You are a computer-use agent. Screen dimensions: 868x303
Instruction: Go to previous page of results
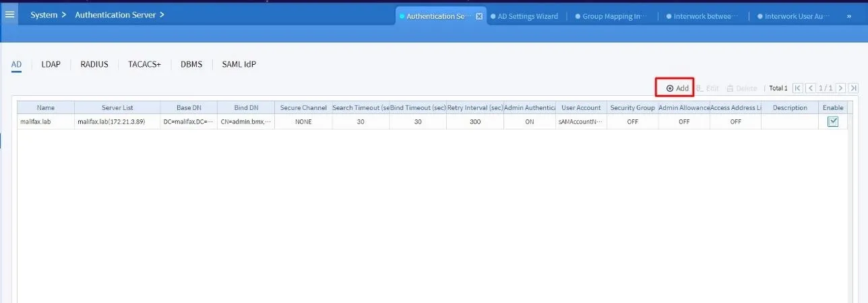click(x=811, y=88)
